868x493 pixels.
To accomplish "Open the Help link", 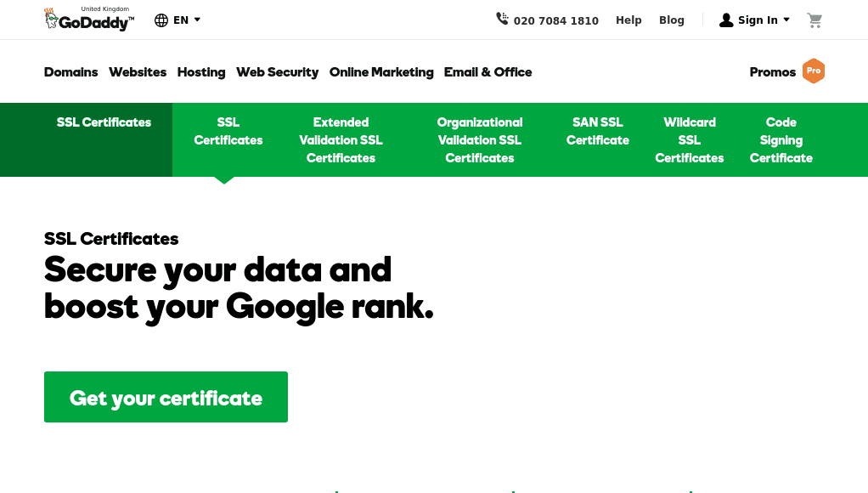I will tap(628, 20).
